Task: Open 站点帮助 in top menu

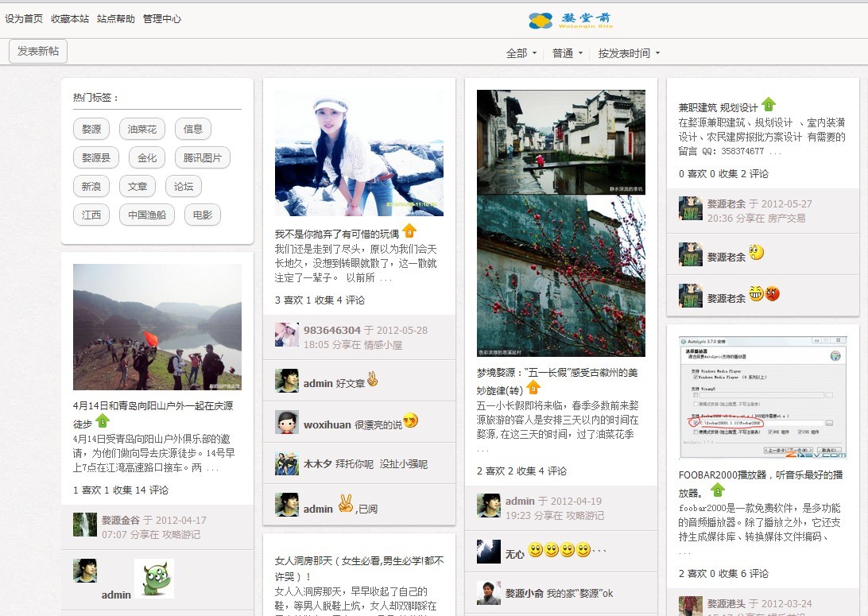Action: (116, 18)
